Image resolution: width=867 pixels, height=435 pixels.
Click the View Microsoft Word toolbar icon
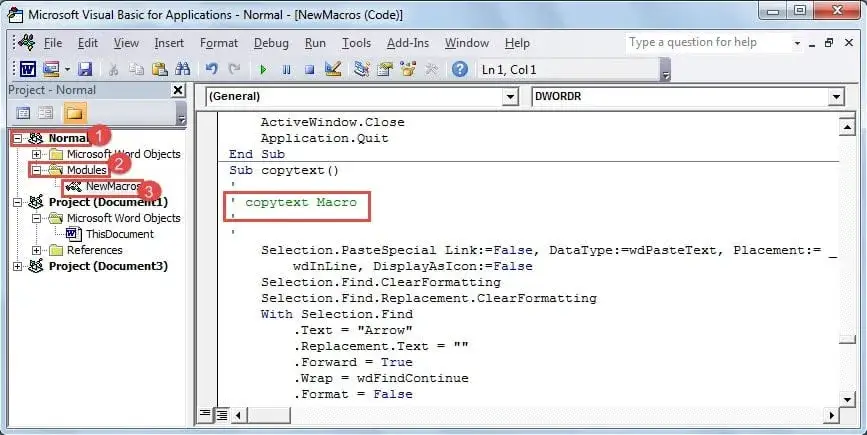click(x=25, y=69)
